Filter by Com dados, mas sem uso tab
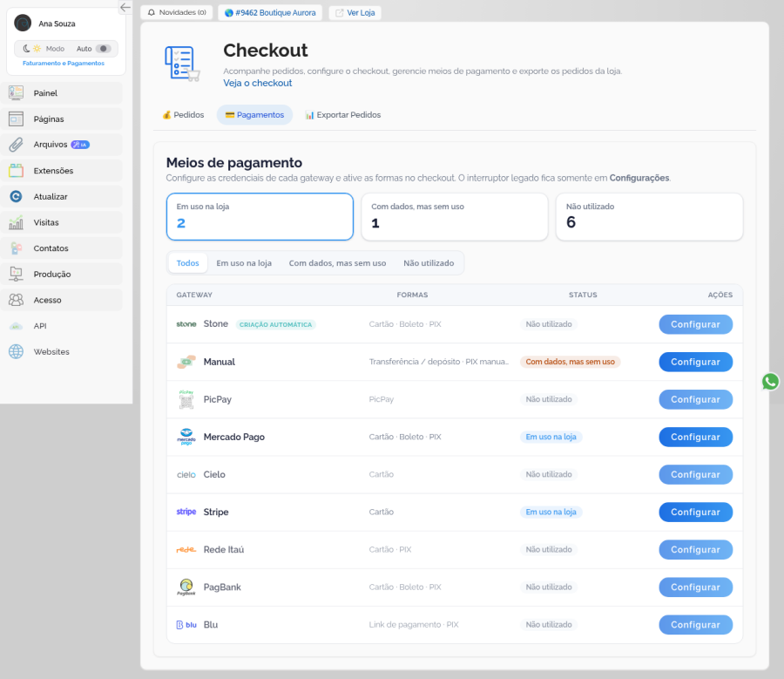Image resolution: width=784 pixels, height=679 pixels. (337, 262)
